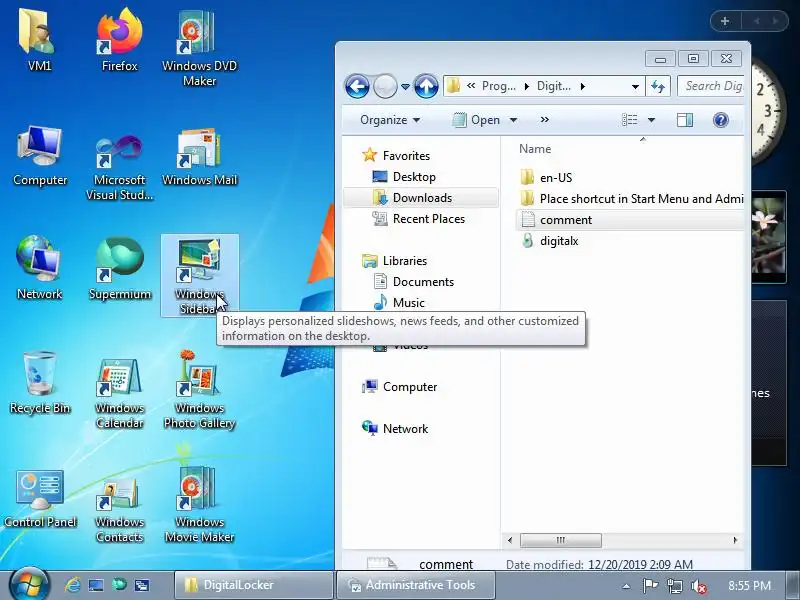Image resolution: width=800 pixels, height=600 pixels.
Task: Open the network status tray icon
Action: point(674,586)
